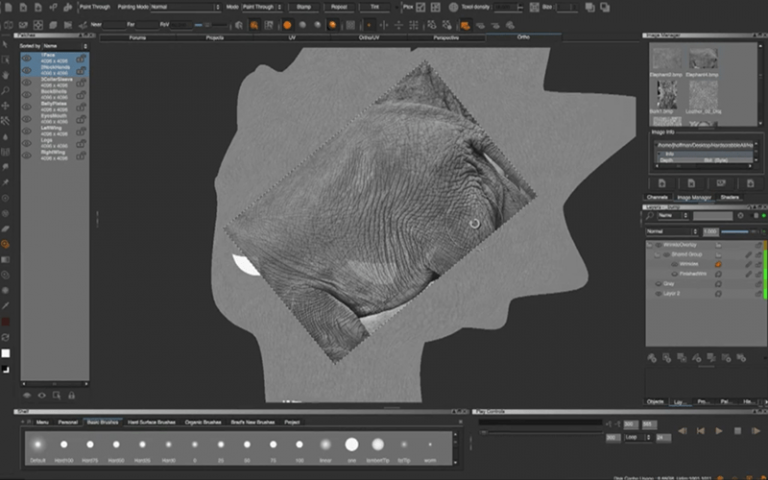Click the magnifier search icon in Layers panel
The image size is (768, 480).
pos(650,216)
